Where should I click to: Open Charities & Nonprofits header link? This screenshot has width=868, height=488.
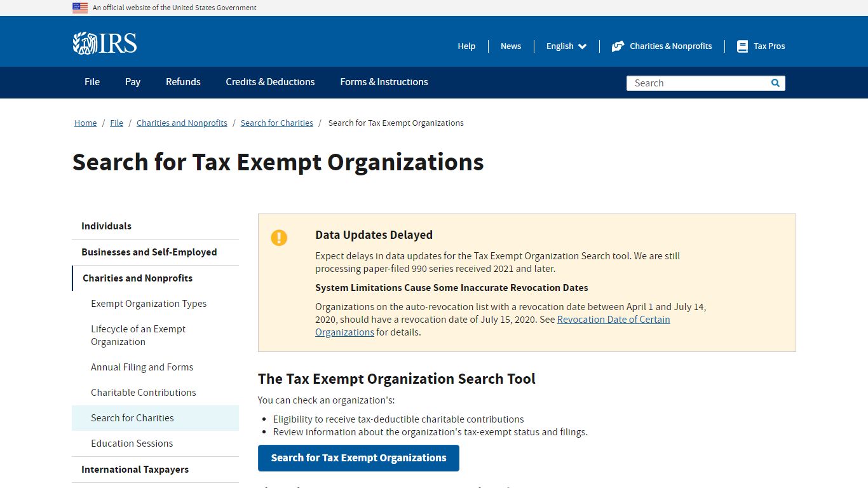click(x=670, y=46)
